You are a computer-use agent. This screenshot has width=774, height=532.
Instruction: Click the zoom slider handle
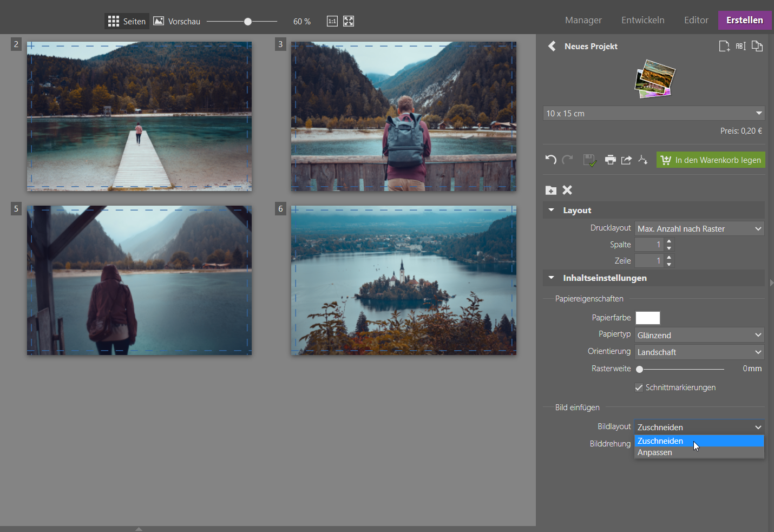coord(248,22)
